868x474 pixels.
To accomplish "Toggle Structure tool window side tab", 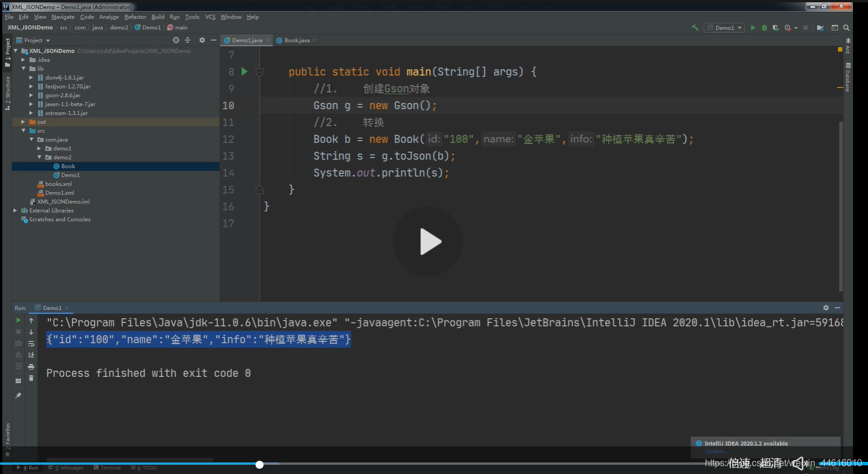I will (x=8, y=92).
